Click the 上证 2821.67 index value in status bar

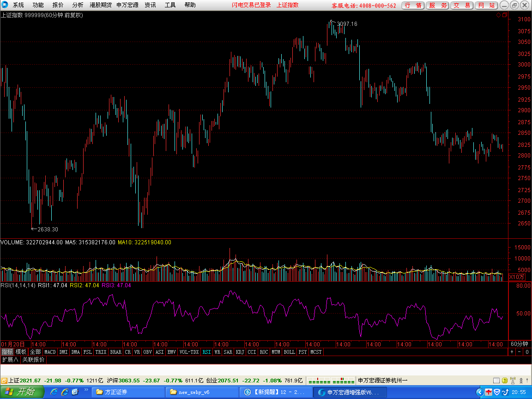tap(24, 381)
